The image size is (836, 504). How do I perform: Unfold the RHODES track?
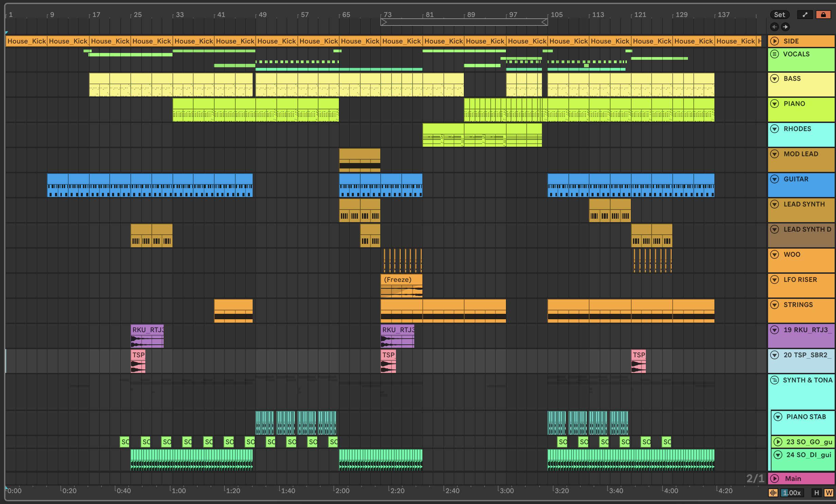[x=775, y=129]
